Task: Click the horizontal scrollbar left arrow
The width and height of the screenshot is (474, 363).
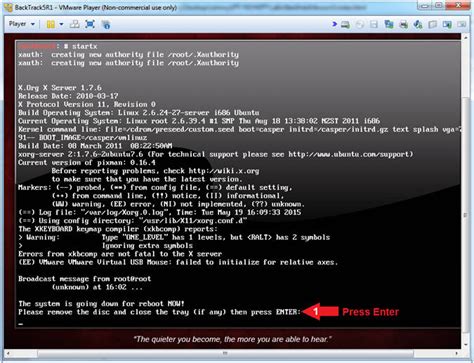Action: tap(8, 353)
